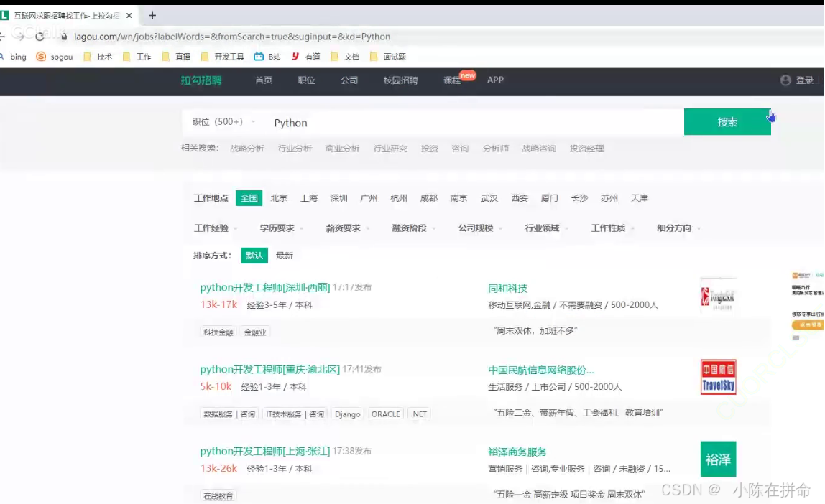Click the Django skill tag
Viewport: 825px width, 504px height.
coord(347,414)
